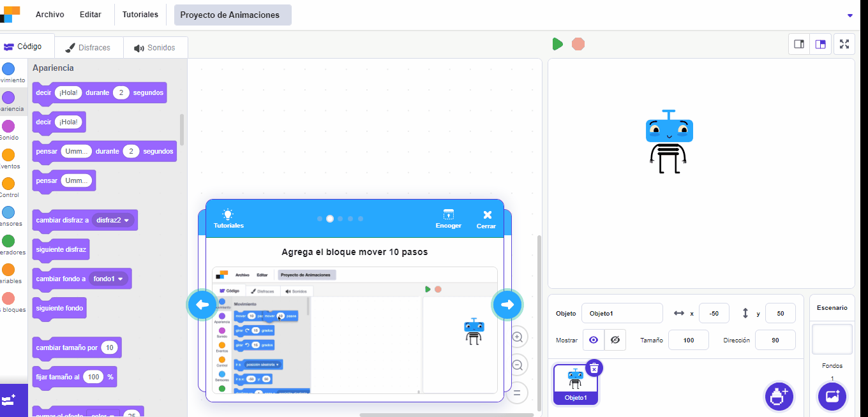
Task: Switch to the Disfraces tab
Action: pyautogui.click(x=88, y=48)
